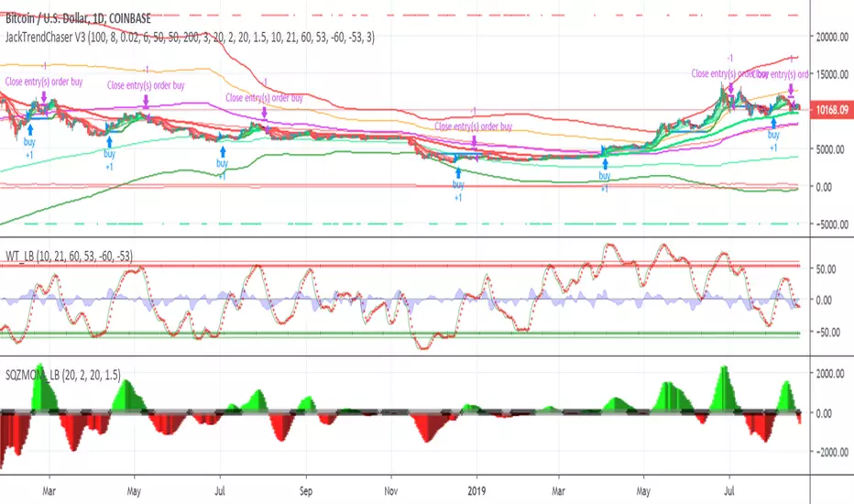Viewport: 854px width, 504px height.
Task: Click the buy +1 marker in February 2018
Action: (29, 142)
